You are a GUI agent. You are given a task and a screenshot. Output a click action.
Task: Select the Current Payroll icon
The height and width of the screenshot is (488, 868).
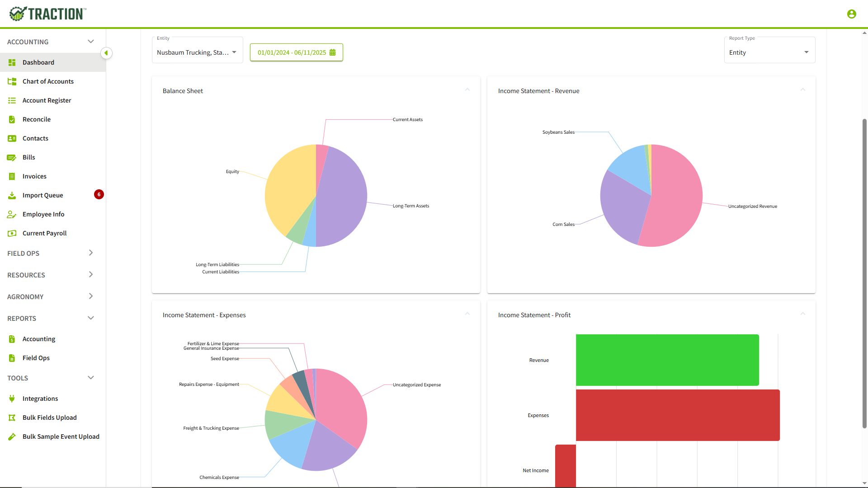click(12, 233)
